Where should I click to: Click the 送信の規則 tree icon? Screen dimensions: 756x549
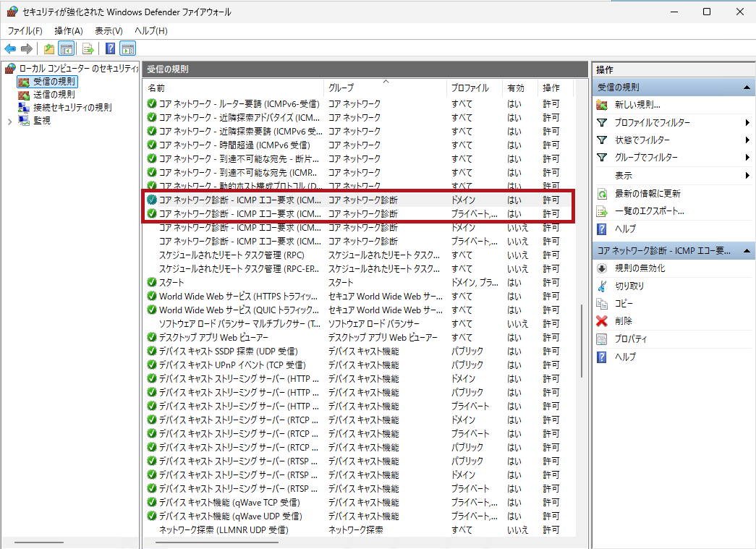pos(24,95)
